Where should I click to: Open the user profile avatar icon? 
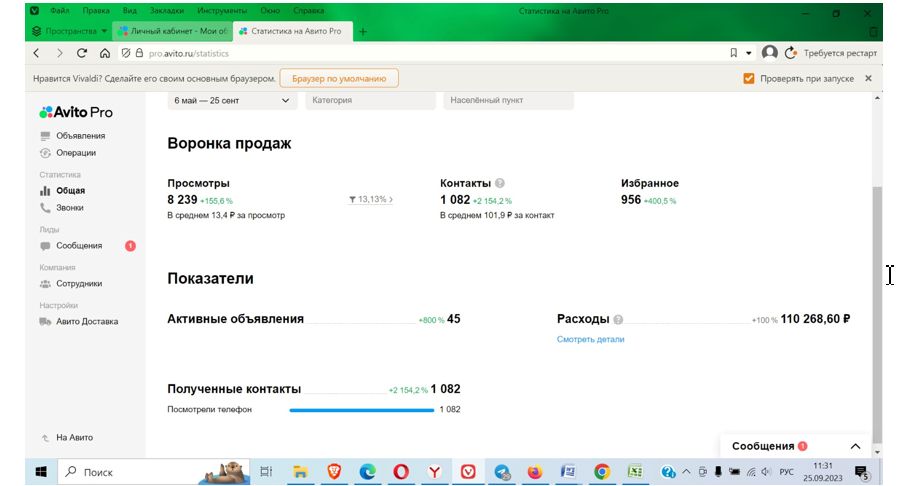(769, 53)
